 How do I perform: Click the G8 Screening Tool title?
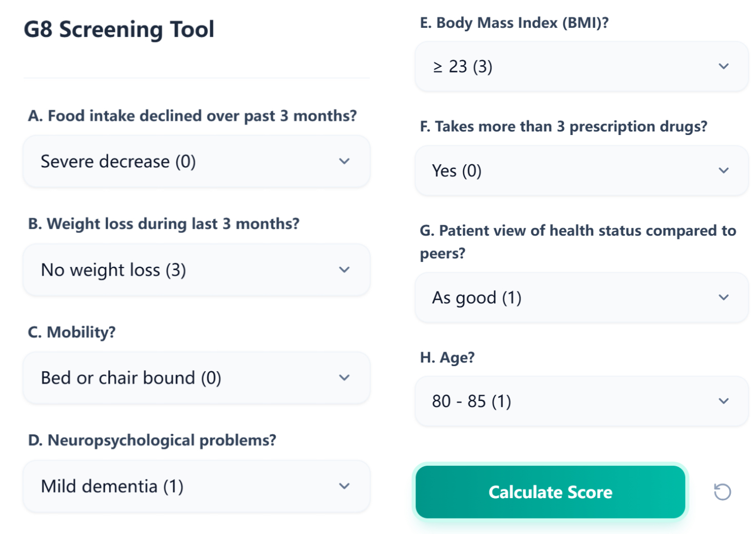tap(118, 30)
